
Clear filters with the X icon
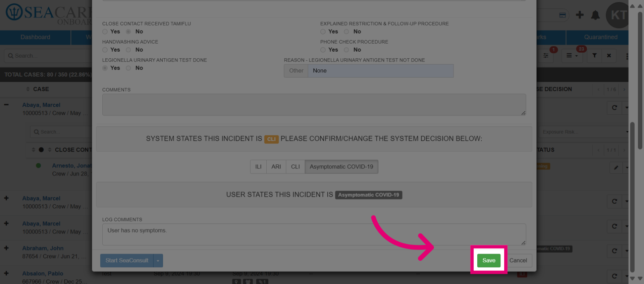609,56
